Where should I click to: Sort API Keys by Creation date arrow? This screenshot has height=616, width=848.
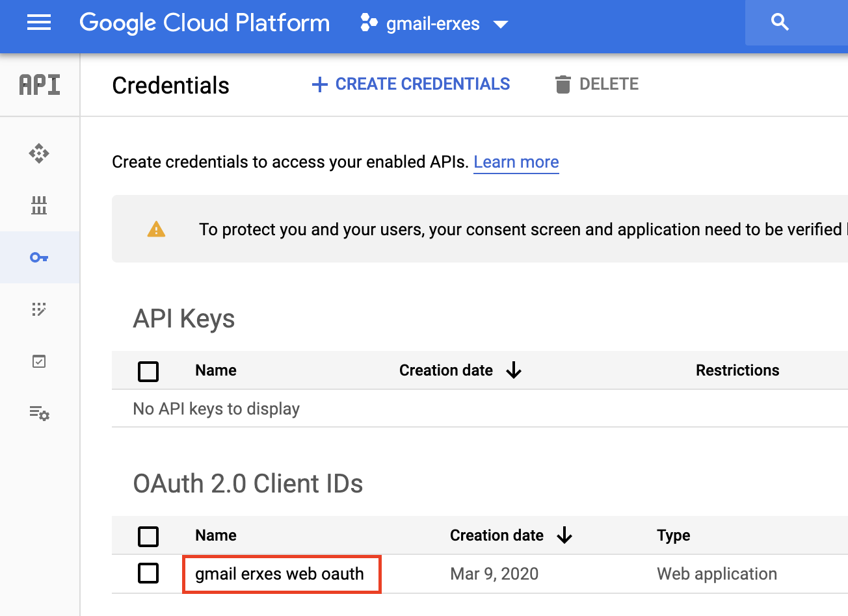click(x=514, y=370)
